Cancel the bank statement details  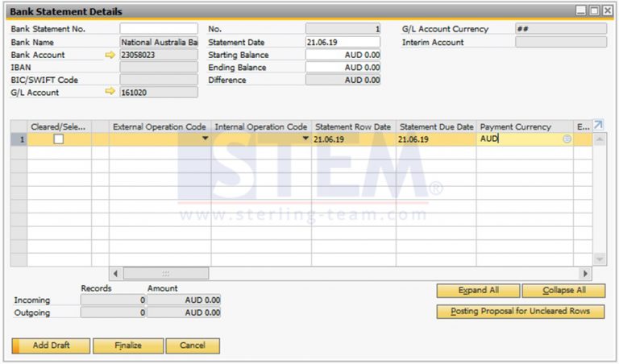[193, 345]
